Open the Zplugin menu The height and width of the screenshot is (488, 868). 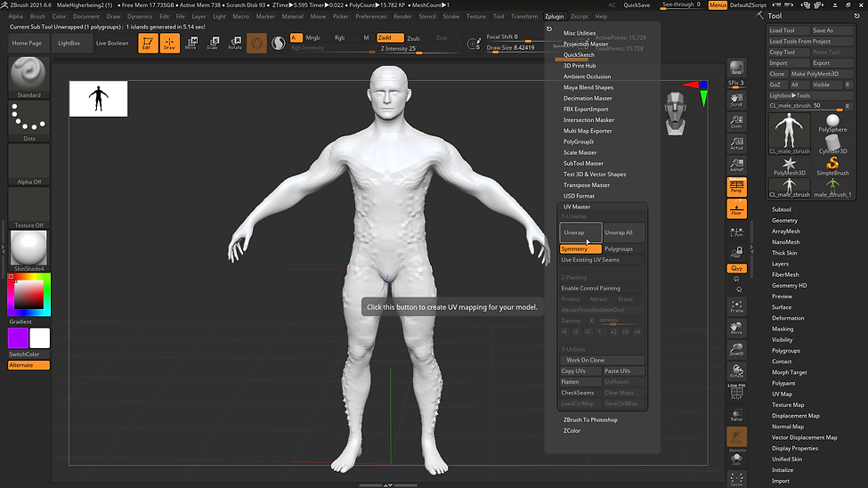point(554,16)
